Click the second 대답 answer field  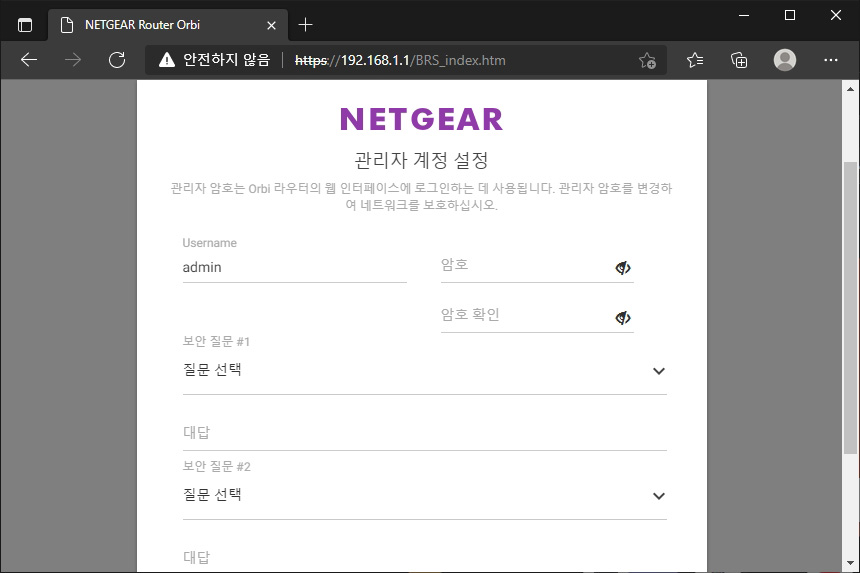(425, 558)
